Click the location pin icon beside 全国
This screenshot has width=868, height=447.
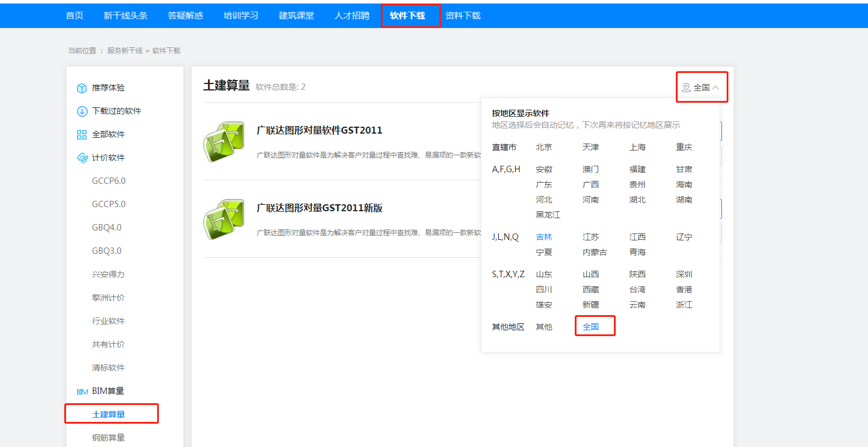pos(686,88)
